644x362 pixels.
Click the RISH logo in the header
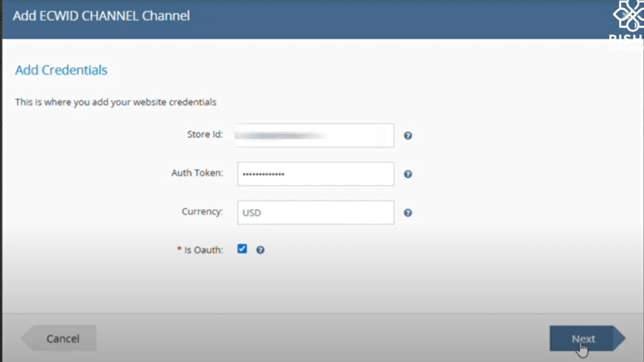point(627,23)
